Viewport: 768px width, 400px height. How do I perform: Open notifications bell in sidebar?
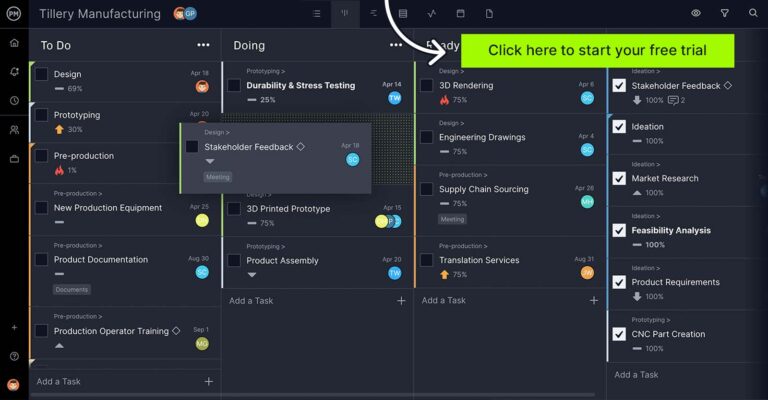pyautogui.click(x=14, y=72)
